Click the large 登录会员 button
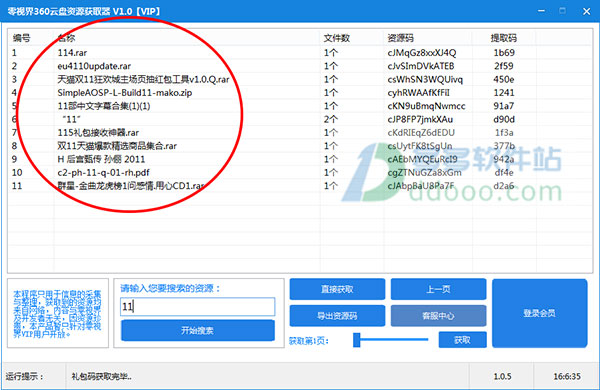 coord(540,313)
